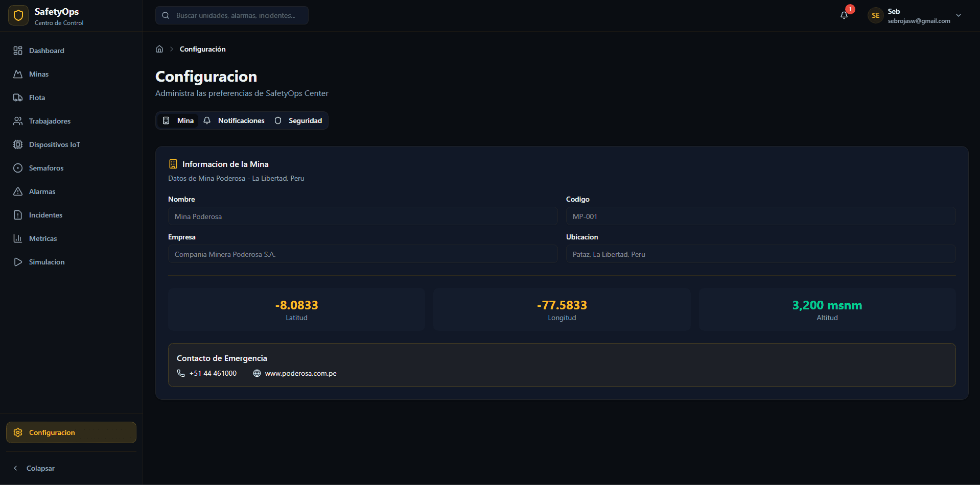The width and height of the screenshot is (980, 485).
Task: Open the Incidentes section
Action: [18, 215]
